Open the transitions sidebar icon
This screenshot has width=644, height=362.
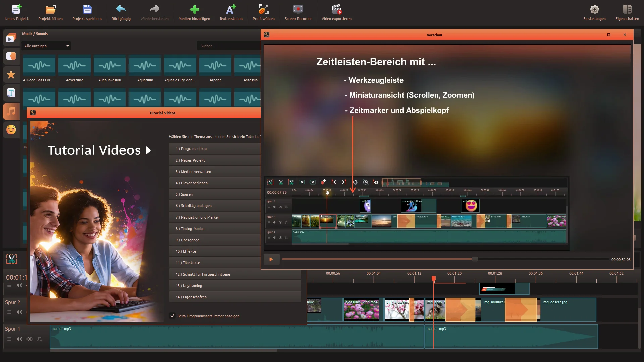point(11,56)
